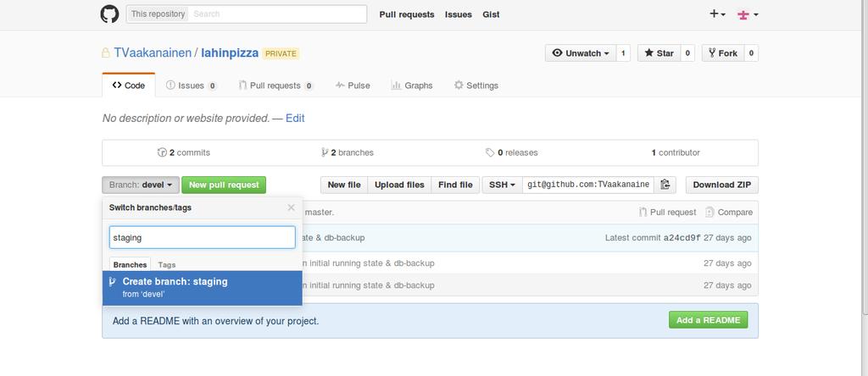
Task: View the 2 commits history
Action: pyautogui.click(x=184, y=152)
